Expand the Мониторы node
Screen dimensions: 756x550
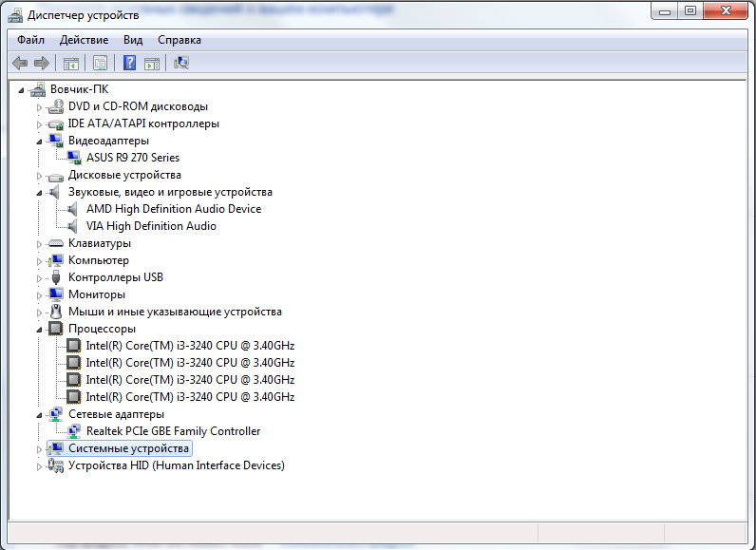tap(39, 295)
